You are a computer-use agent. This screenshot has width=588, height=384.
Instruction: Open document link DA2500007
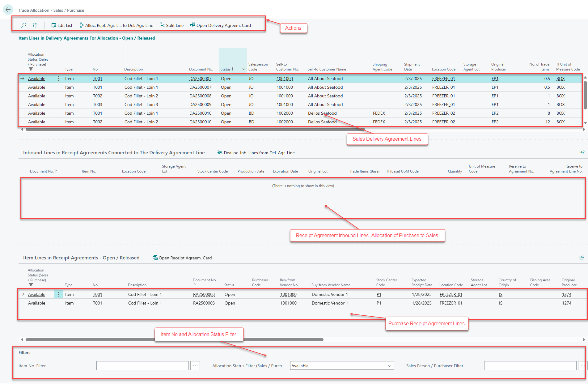point(200,79)
